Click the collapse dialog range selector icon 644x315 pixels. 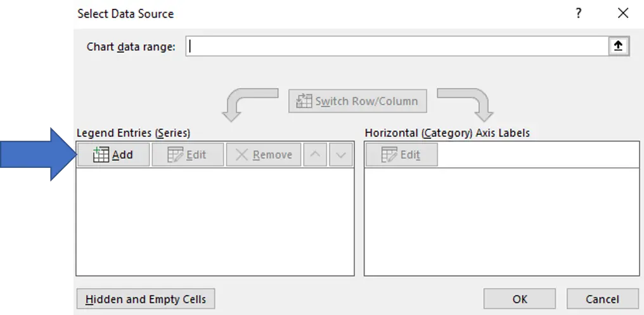tap(618, 46)
